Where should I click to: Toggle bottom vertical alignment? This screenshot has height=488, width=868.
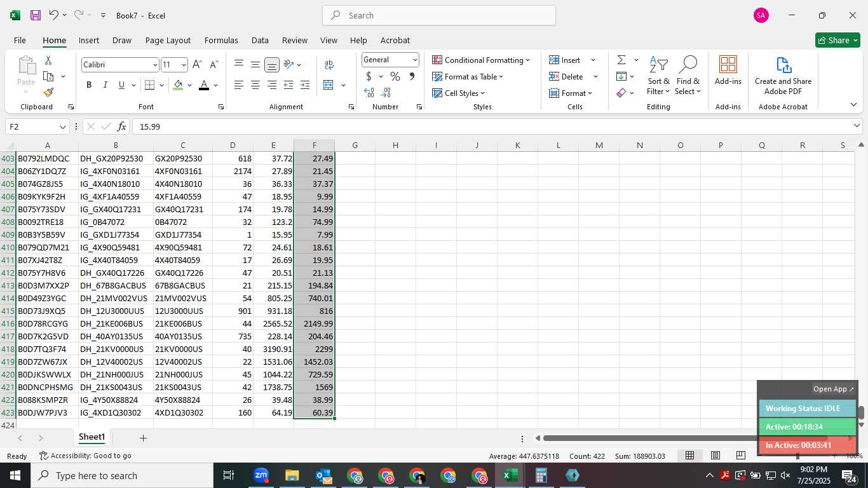point(272,65)
